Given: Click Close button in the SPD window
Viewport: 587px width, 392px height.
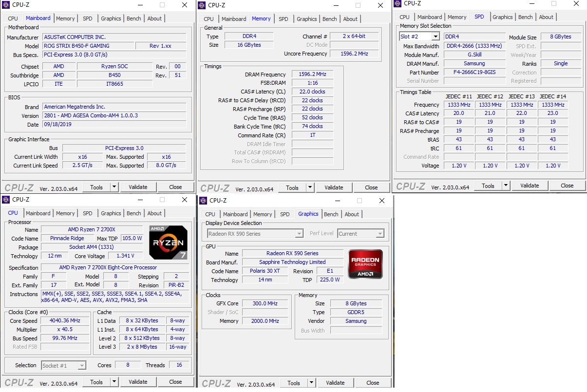Looking at the screenshot, I should pos(568,186).
